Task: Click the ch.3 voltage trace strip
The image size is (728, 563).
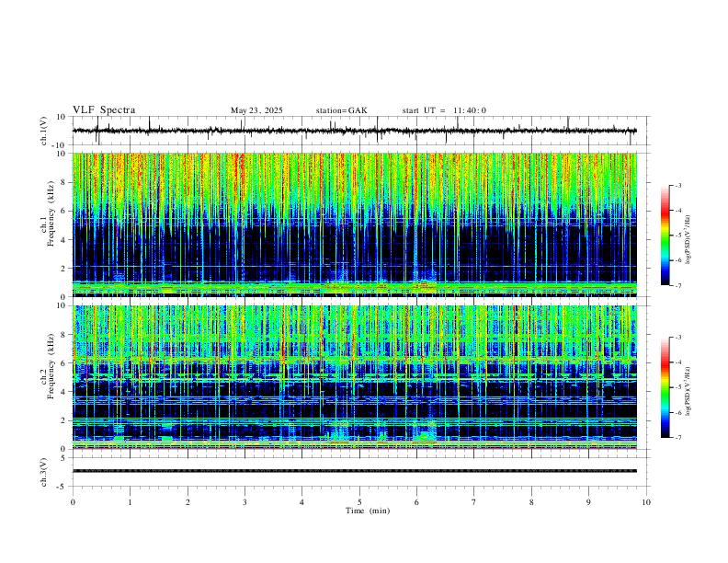Action: [355, 471]
